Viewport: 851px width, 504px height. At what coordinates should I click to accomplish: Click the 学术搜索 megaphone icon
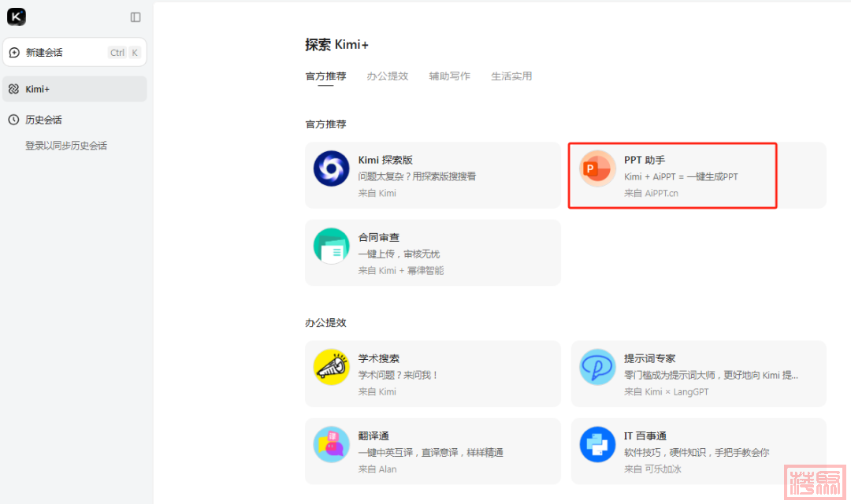click(331, 367)
